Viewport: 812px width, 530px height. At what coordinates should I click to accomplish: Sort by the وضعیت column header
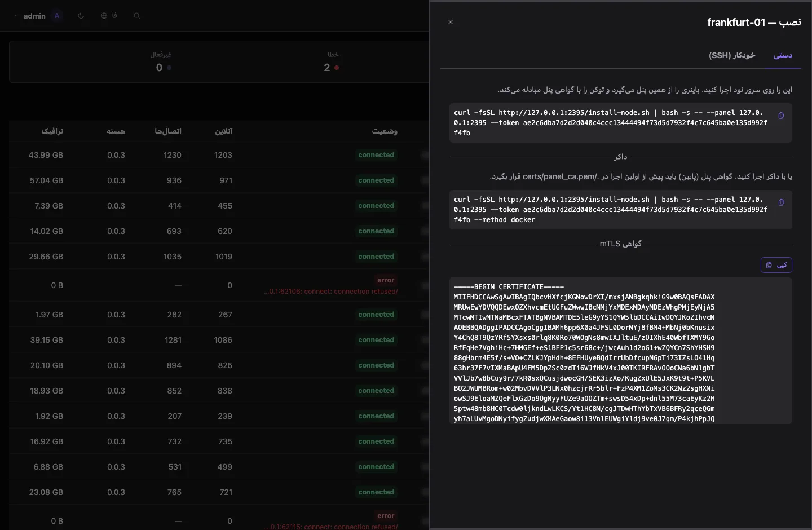point(385,131)
